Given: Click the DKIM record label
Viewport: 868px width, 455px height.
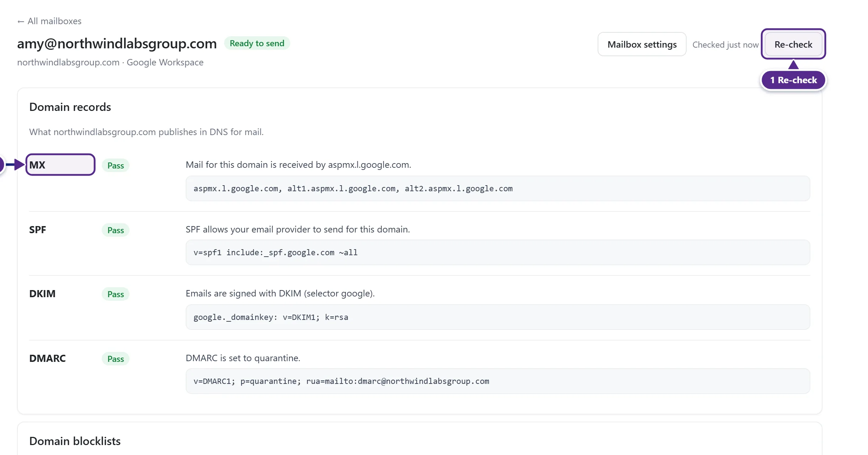Looking at the screenshot, I should coord(42,294).
